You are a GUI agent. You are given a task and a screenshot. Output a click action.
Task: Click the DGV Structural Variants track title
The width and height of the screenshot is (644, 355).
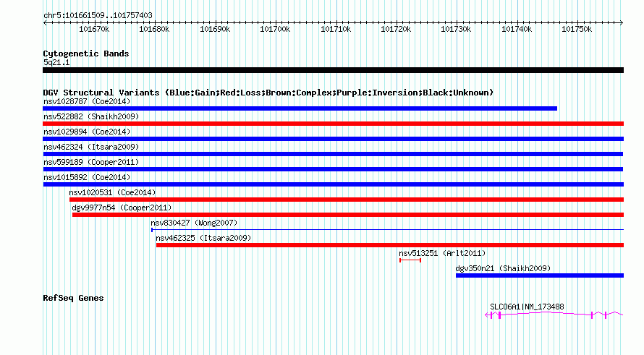tap(268, 93)
